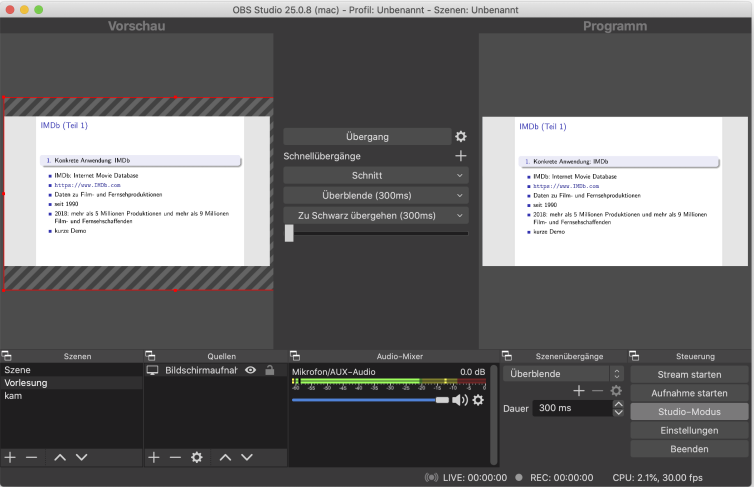Add a new scene with plus icon
Viewport: 754px width, 487px height.
(x=10, y=457)
